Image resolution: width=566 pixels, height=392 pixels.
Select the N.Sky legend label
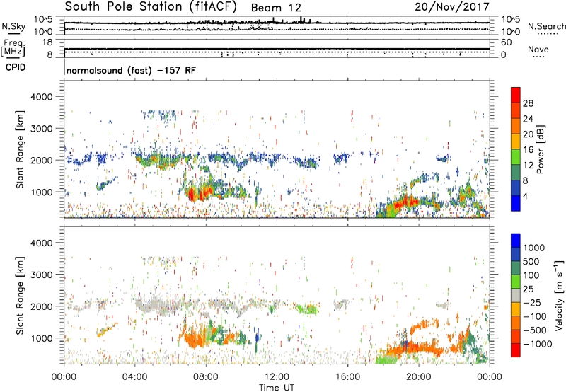coord(13,26)
